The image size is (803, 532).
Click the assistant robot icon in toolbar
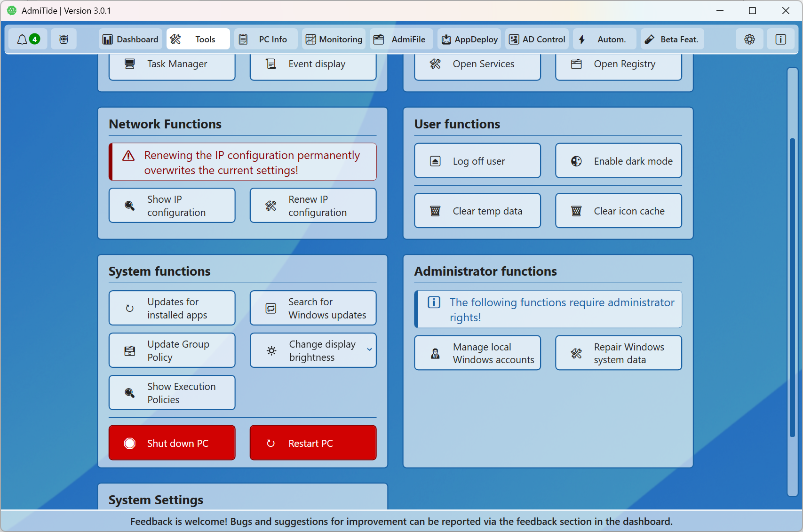tap(64, 40)
